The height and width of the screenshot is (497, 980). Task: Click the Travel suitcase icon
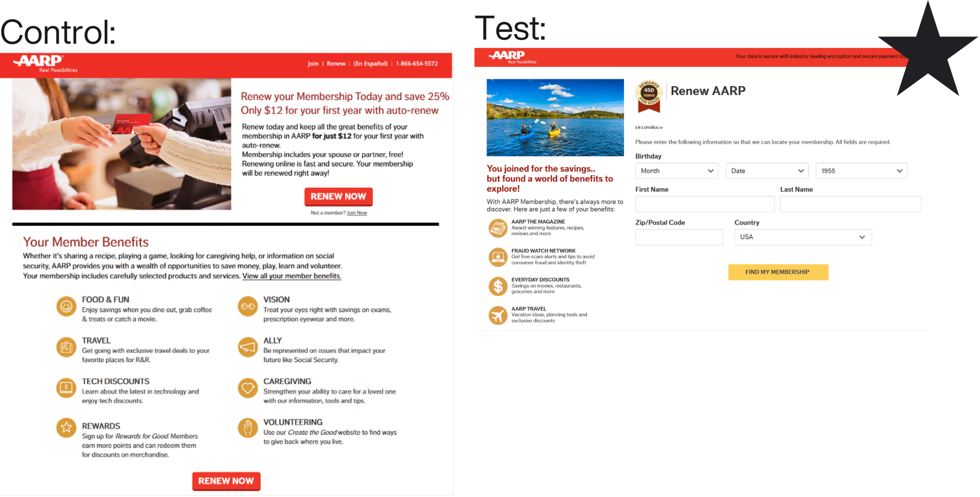coord(66,347)
